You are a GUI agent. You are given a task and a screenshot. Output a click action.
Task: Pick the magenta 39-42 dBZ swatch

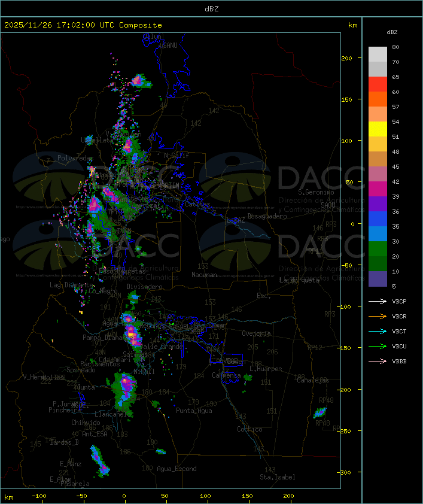pyautogui.click(x=378, y=189)
